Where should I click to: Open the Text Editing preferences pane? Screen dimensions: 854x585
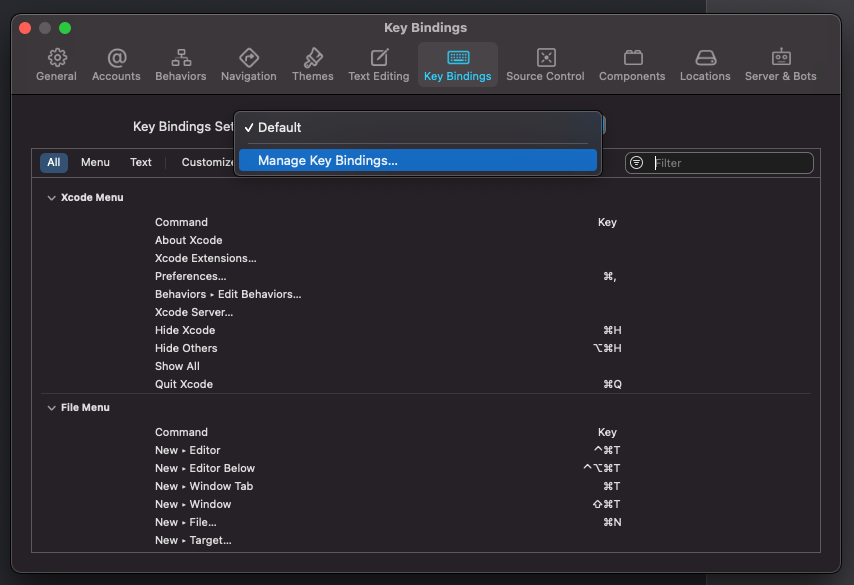[379, 65]
